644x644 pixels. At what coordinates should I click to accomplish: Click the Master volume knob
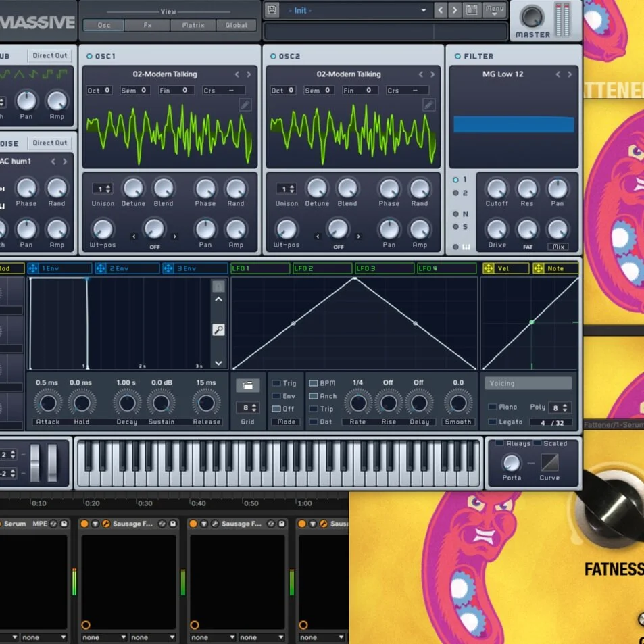(x=532, y=16)
